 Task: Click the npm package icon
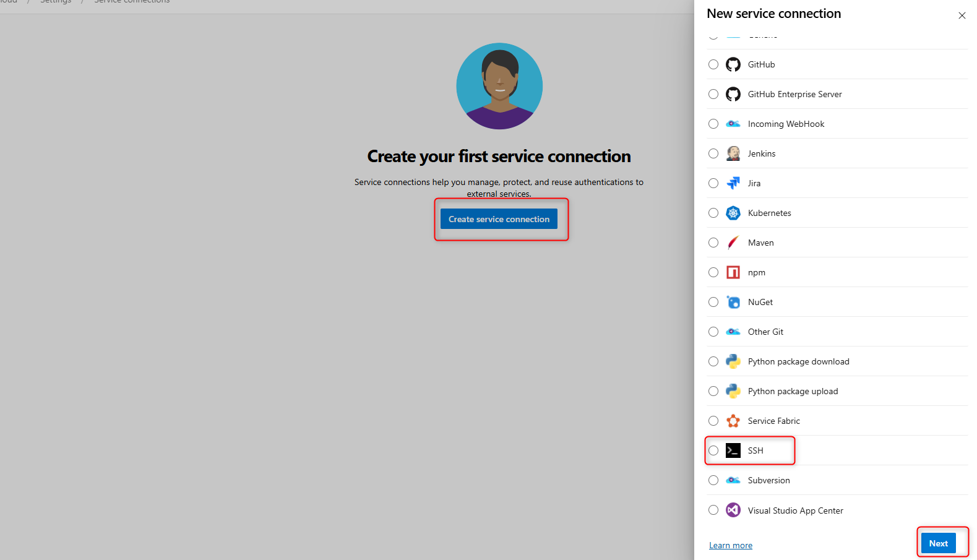coord(733,272)
